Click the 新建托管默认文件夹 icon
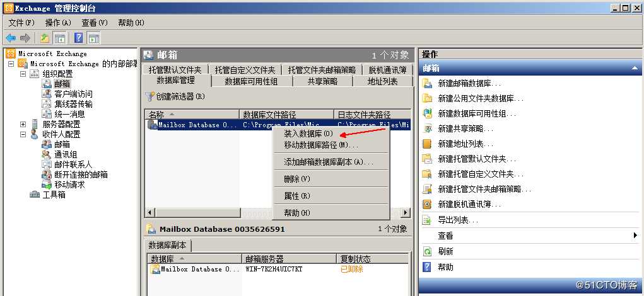 coord(428,159)
